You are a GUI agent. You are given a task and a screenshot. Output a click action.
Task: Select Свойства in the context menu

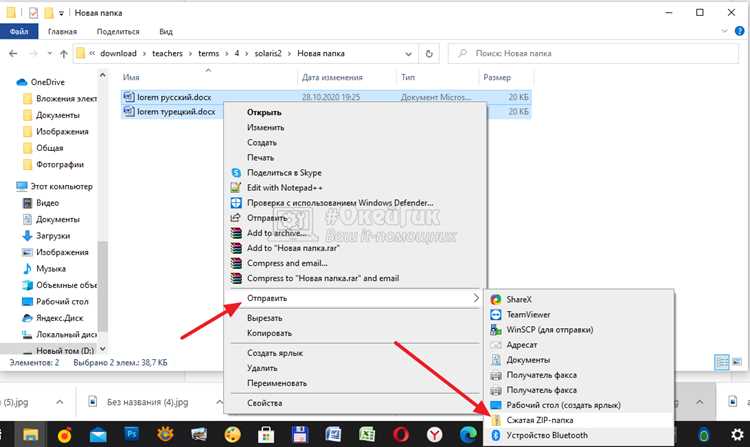click(x=265, y=403)
